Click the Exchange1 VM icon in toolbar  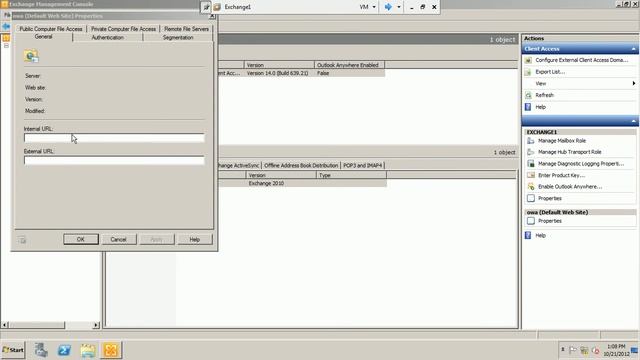(x=217, y=7)
